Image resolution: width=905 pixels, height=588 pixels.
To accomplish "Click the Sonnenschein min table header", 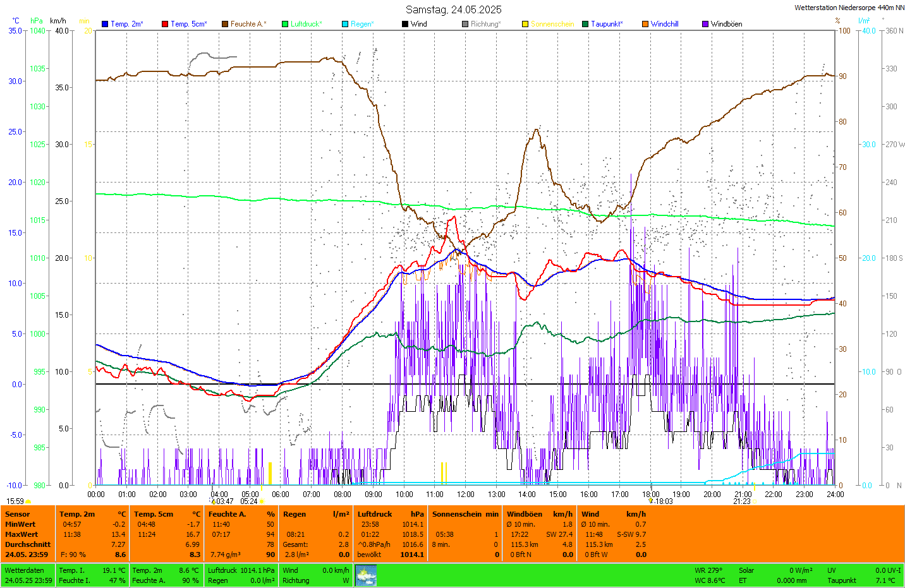I will (465, 514).
